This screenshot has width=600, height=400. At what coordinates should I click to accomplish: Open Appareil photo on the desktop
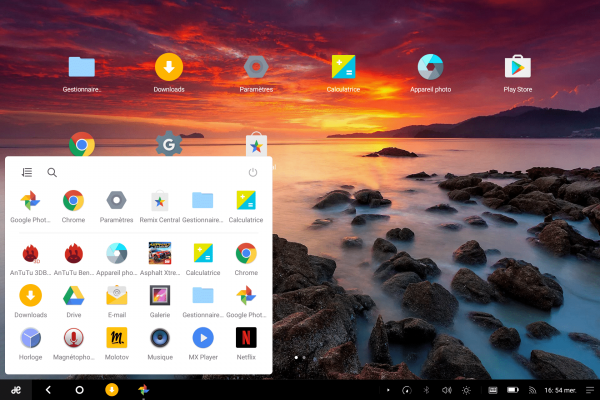430,67
